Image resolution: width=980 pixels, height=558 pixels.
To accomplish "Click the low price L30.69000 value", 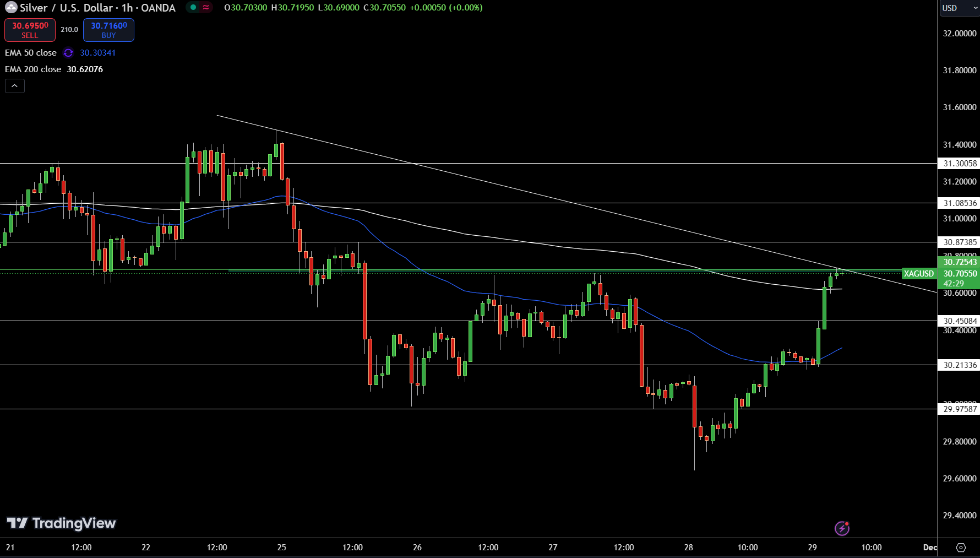I will (339, 8).
